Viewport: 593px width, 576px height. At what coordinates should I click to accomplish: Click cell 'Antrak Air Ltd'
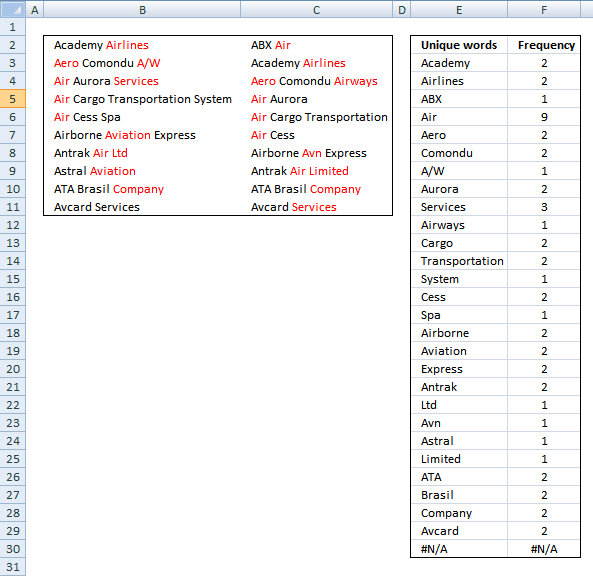(142, 153)
